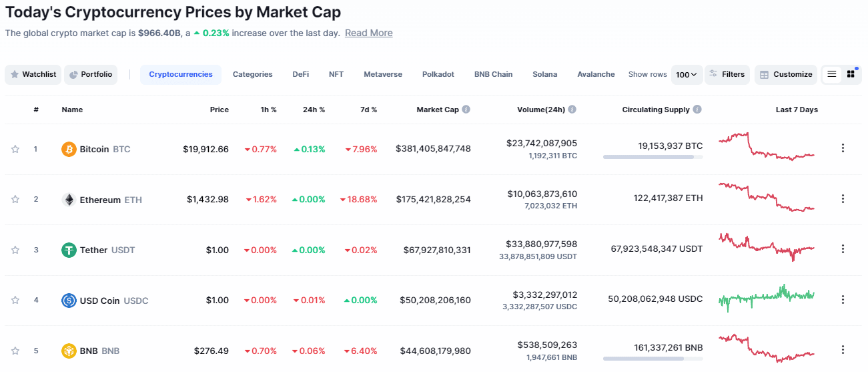Open the three-dot menu for Bitcoin
Viewport: 868px width, 372px height.
(x=843, y=148)
